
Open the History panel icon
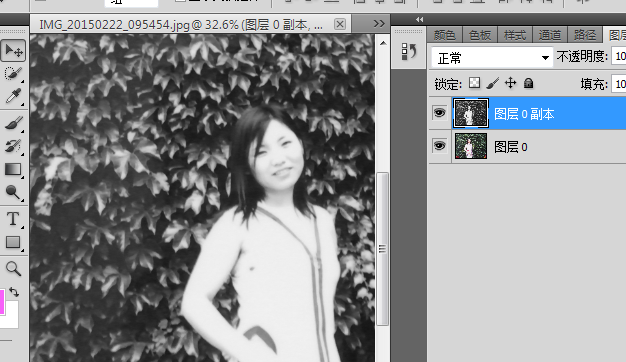[x=408, y=51]
